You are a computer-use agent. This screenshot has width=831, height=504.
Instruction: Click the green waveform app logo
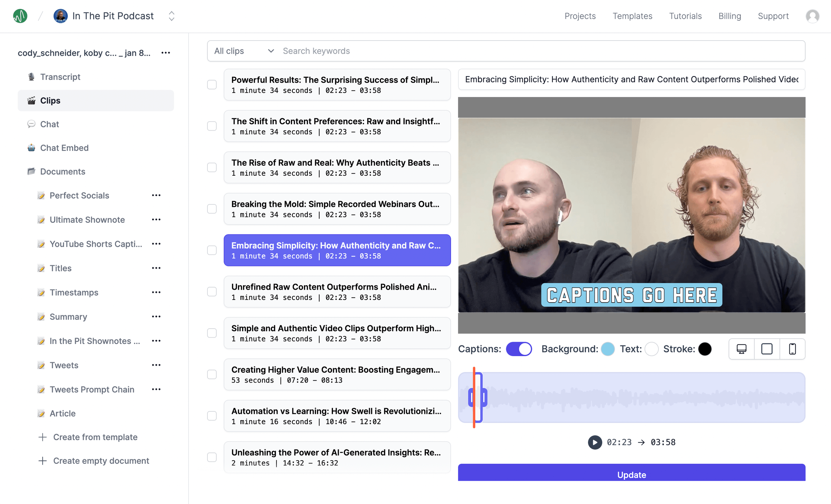tap(20, 16)
